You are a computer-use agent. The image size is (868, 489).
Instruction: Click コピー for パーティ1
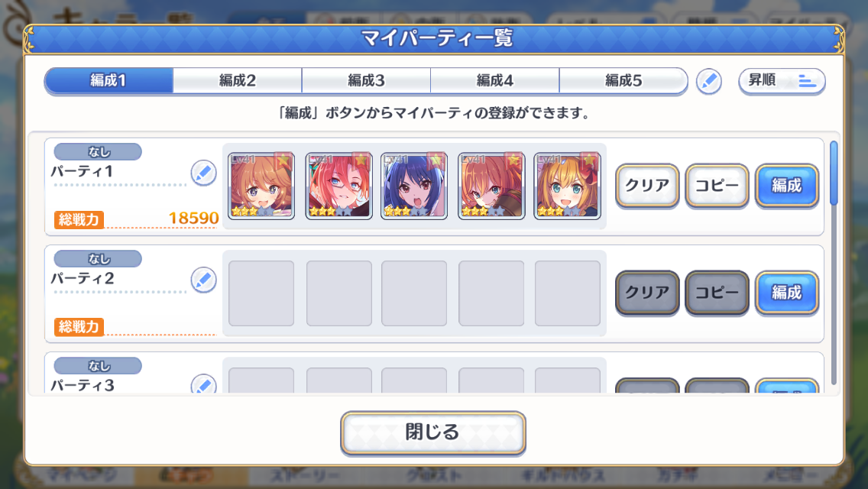(717, 186)
